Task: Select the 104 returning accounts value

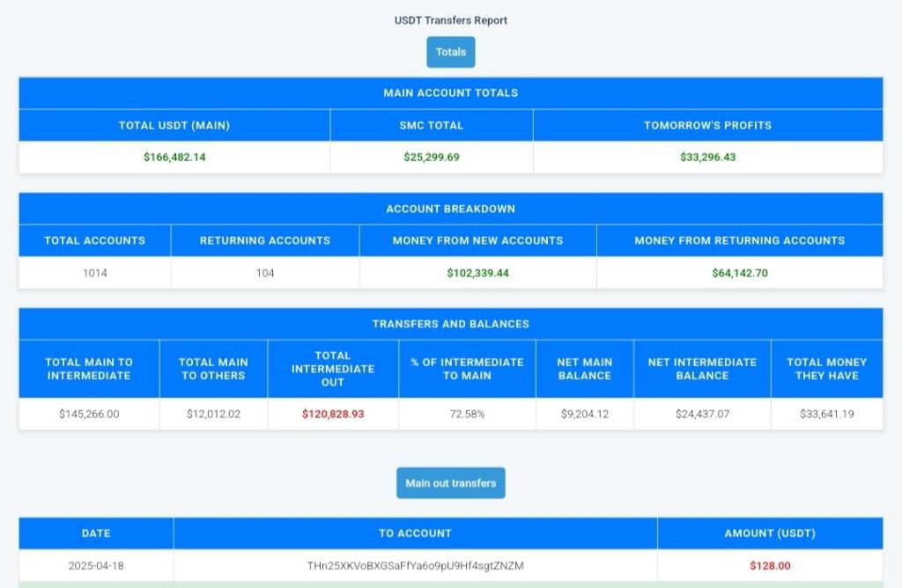Action: tap(263, 273)
